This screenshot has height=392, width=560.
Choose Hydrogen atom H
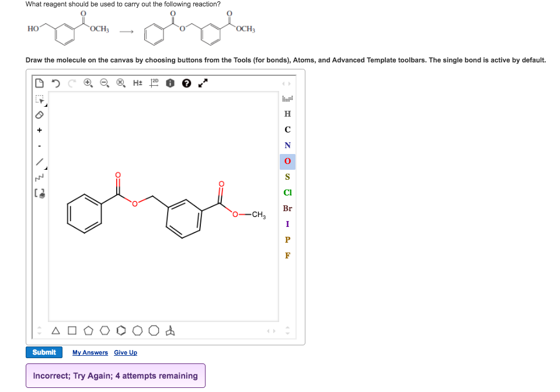[287, 114]
